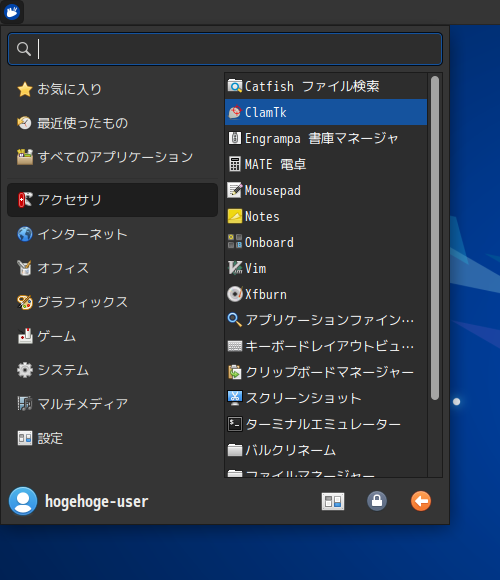Click the ClamTk application icon
Viewport: 500px width, 580px height.
(234, 112)
